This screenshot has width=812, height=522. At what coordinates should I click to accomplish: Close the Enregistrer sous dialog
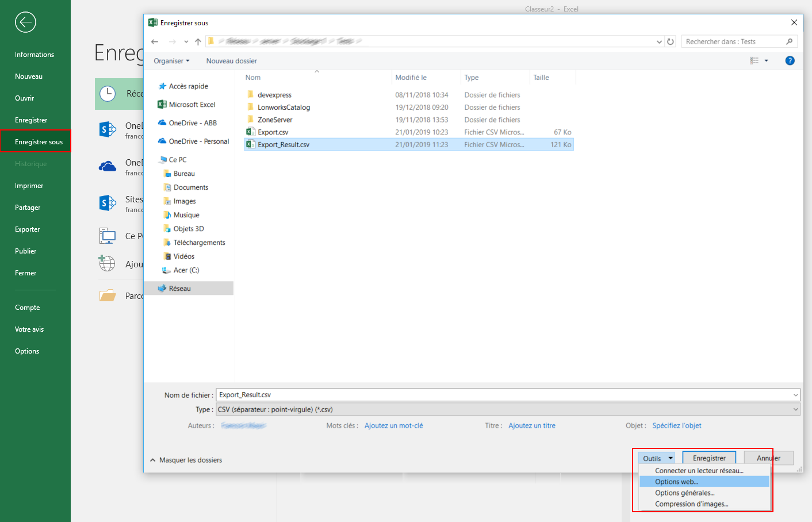[x=794, y=22]
